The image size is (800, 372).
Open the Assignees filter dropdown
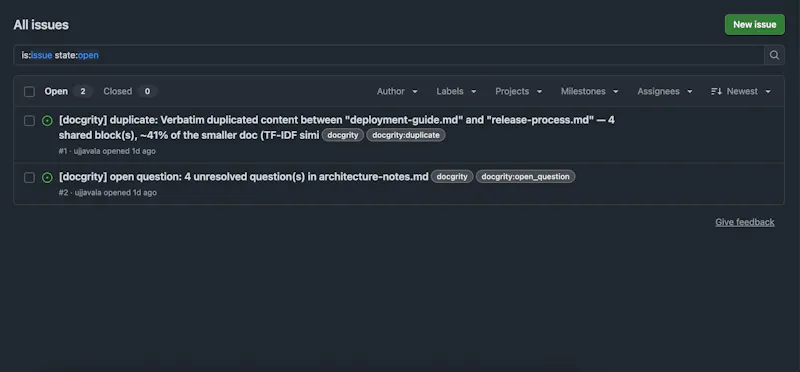pyautogui.click(x=665, y=91)
